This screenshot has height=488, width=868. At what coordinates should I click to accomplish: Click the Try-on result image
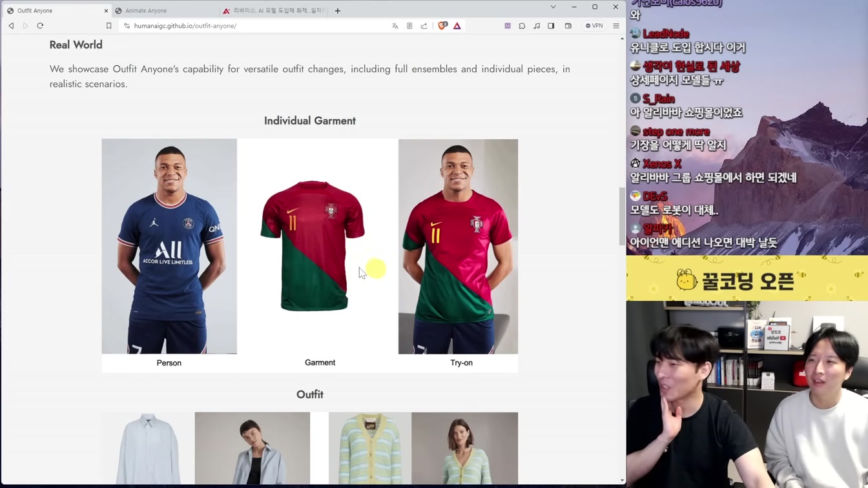pyautogui.click(x=458, y=246)
